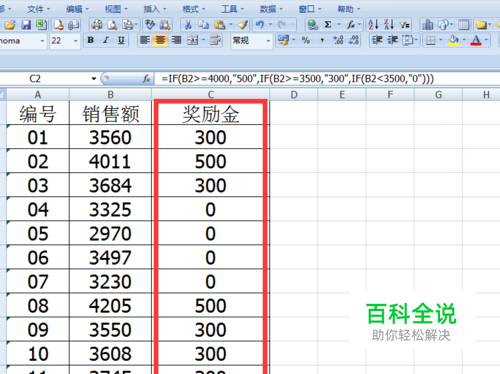Undo the last action

point(260,25)
